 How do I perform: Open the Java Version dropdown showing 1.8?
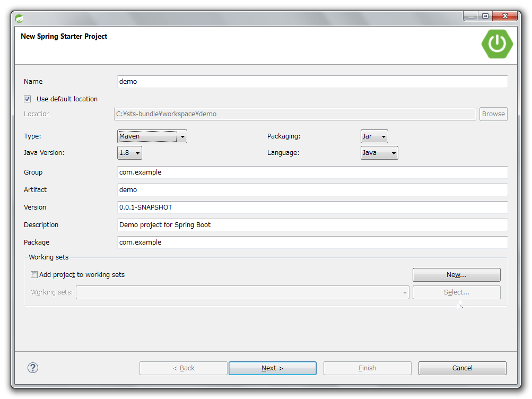[129, 153]
